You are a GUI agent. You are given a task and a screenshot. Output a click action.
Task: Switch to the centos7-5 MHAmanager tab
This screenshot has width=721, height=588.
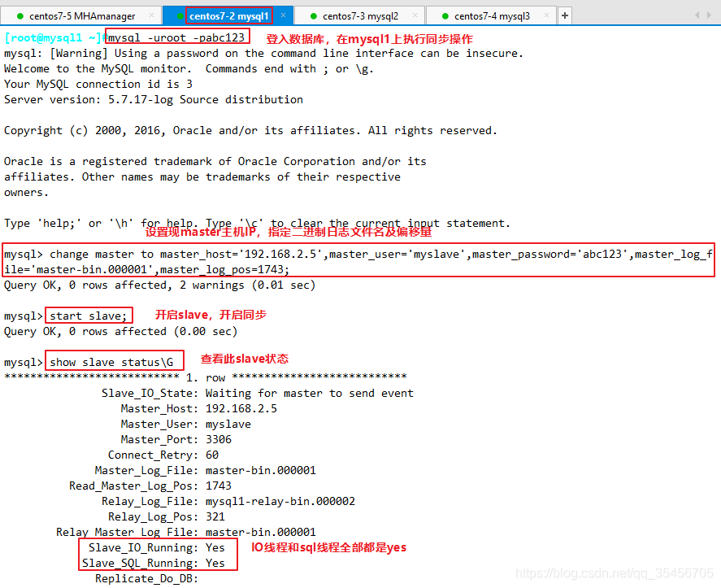click(81, 16)
